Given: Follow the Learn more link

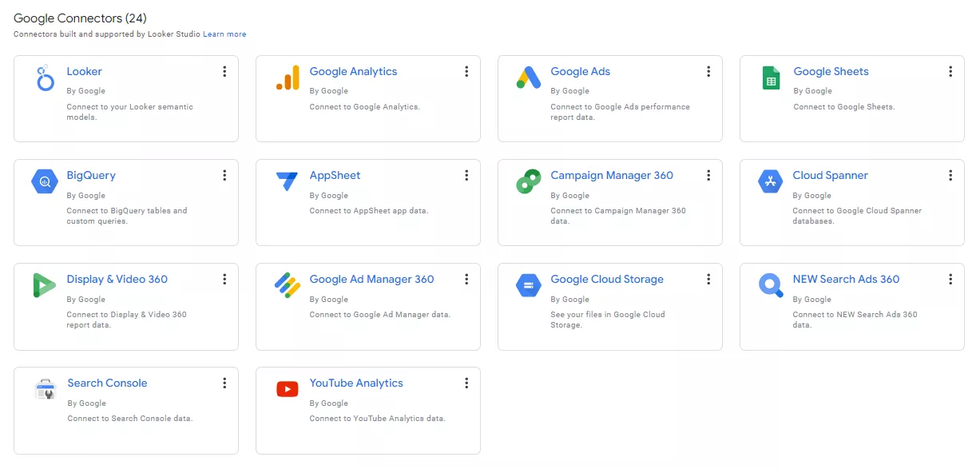Looking at the screenshot, I should tap(224, 34).
